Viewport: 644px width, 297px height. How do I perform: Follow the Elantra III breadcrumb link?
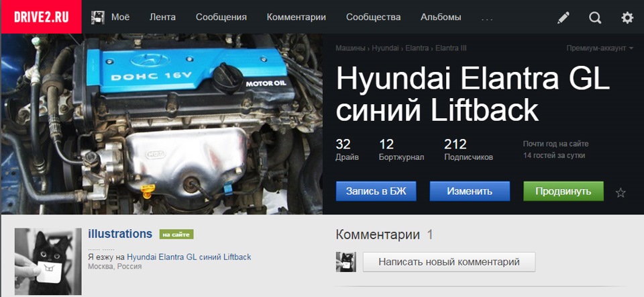pos(451,48)
